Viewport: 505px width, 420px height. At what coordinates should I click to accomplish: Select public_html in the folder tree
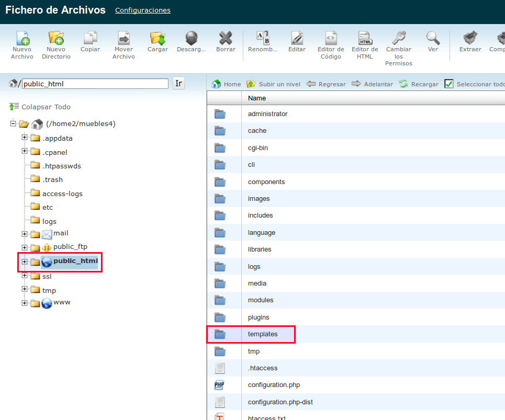[x=75, y=261]
